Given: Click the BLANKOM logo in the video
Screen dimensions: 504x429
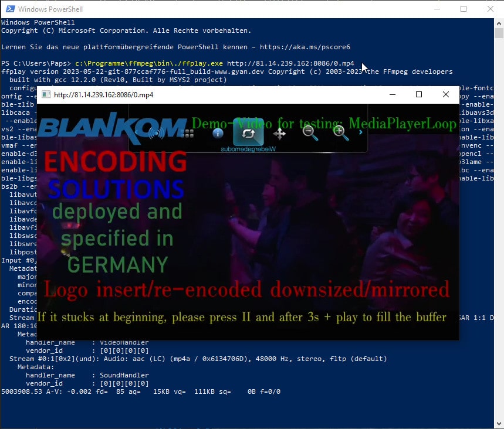Looking at the screenshot, I should coord(113,128).
